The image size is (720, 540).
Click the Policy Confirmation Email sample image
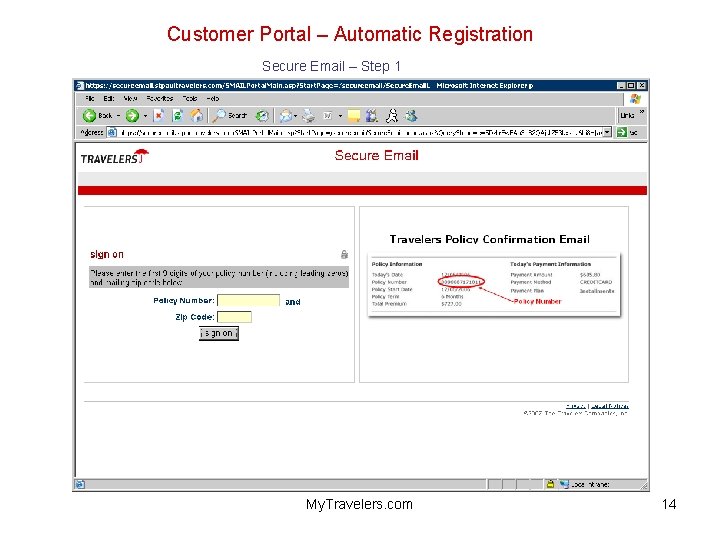[x=494, y=285]
